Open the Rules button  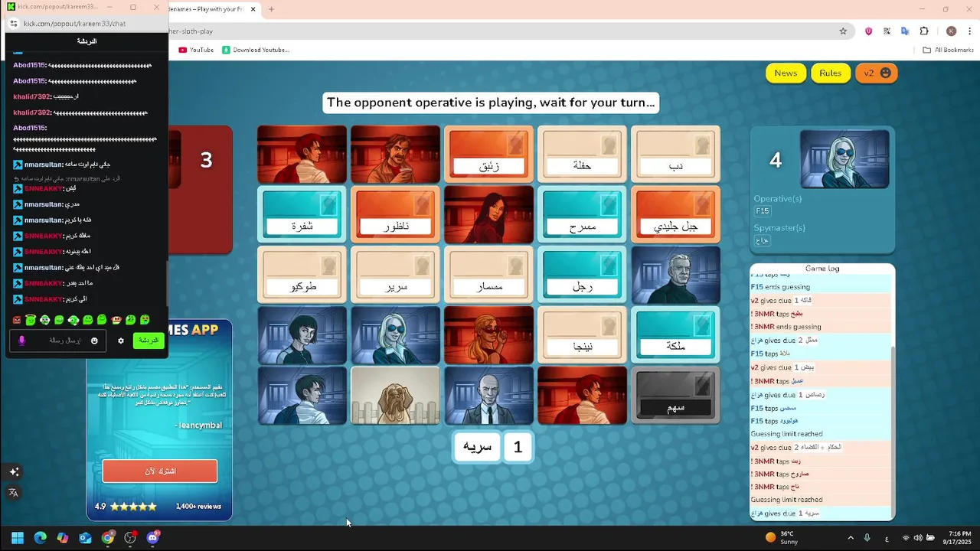[830, 73]
